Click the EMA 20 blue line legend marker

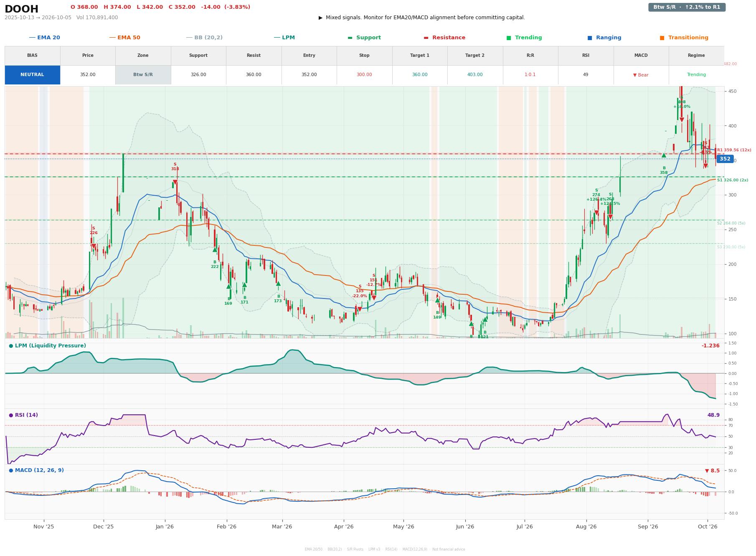pyautogui.click(x=32, y=38)
